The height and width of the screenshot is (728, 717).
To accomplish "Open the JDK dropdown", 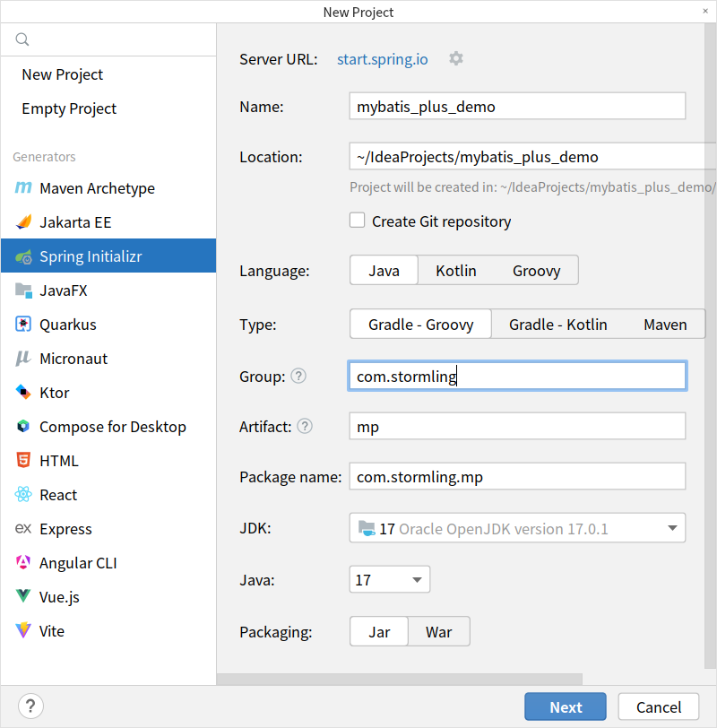I will pos(517,528).
